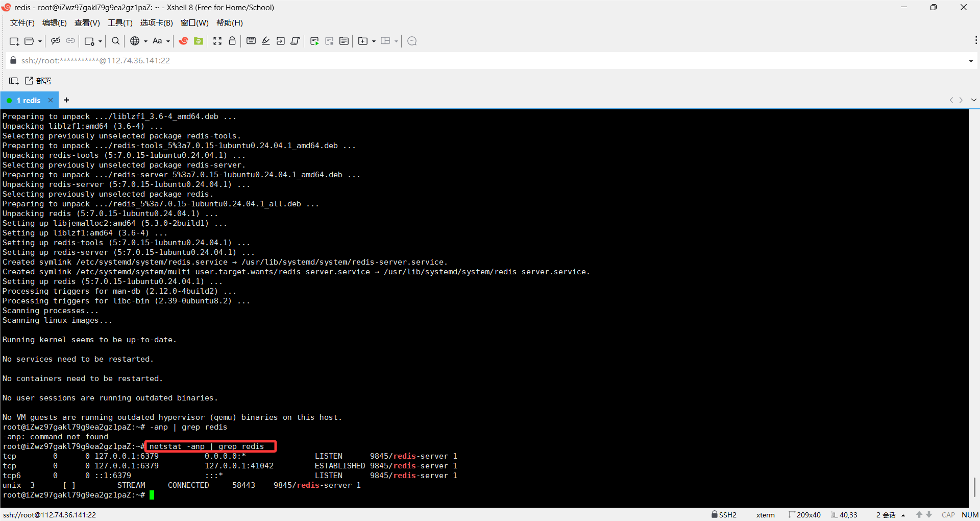
Task: Click the New Session toolbar icon
Action: pos(14,41)
